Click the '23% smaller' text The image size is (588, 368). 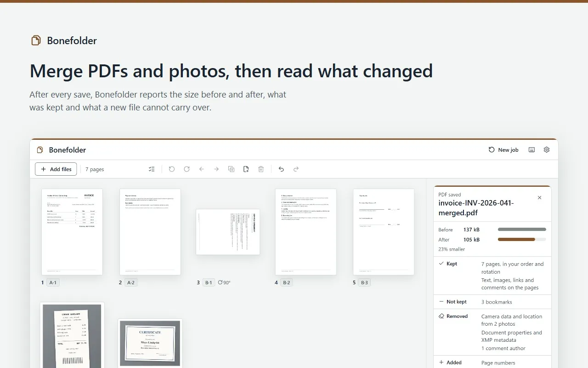tap(452, 249)
